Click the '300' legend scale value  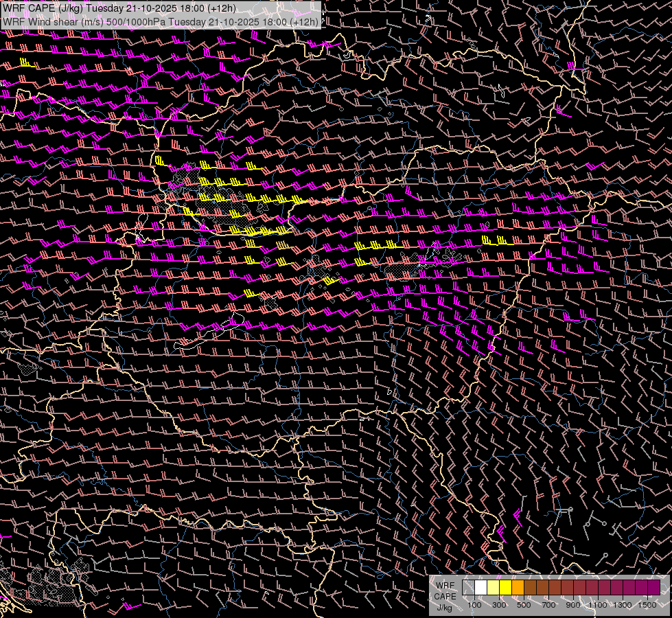(x=499, y=605)
